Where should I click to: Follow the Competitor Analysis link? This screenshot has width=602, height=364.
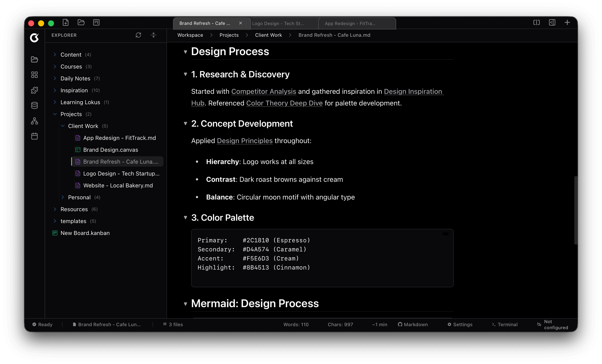[264, 91]
